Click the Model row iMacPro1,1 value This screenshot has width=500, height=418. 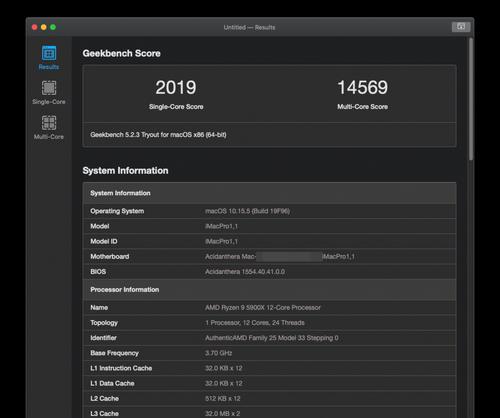pyautogui.click(x=221, y=226)
